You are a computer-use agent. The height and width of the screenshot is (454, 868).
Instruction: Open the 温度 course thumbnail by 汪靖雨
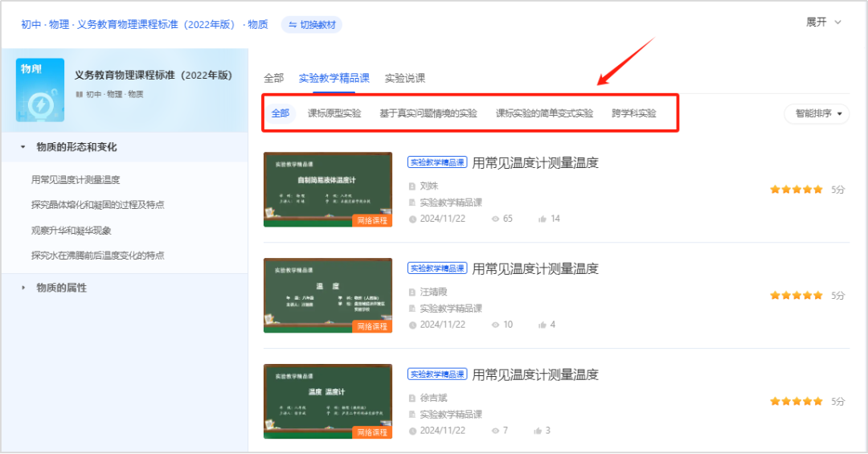tap(328, 295)
